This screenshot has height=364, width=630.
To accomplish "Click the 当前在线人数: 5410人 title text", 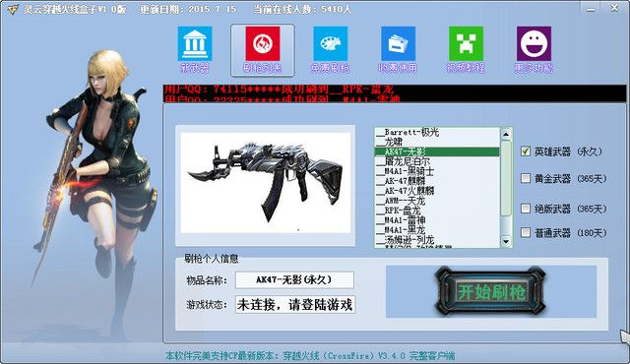I will point(302,9).
